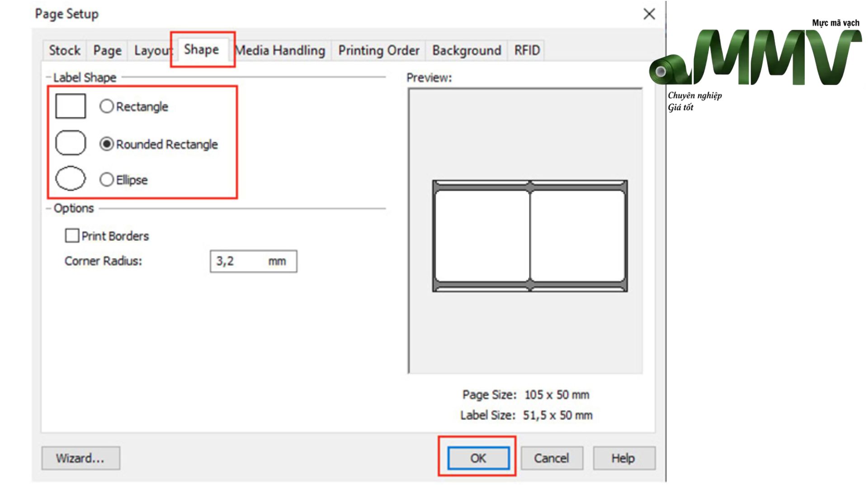Click the 'Label Size: 51,5 x 50 mm' text
The width and height of the screenshot is (868, 488).
coord(526,415)
